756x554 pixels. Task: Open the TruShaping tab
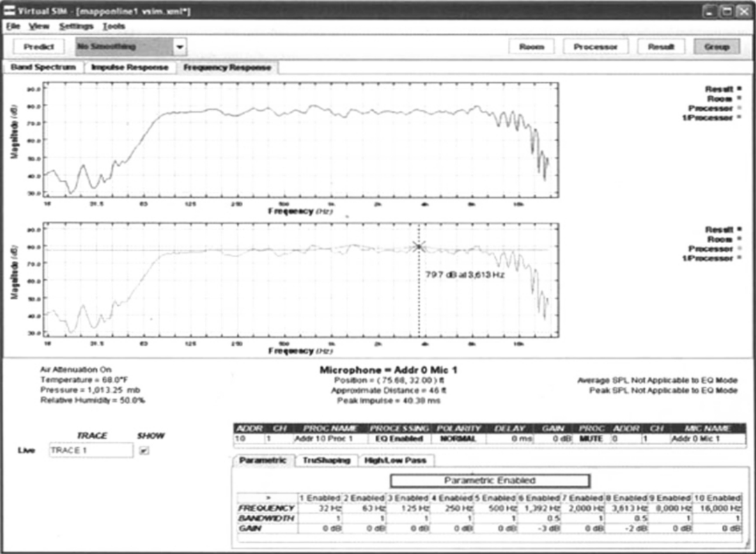tap(326, 461)
